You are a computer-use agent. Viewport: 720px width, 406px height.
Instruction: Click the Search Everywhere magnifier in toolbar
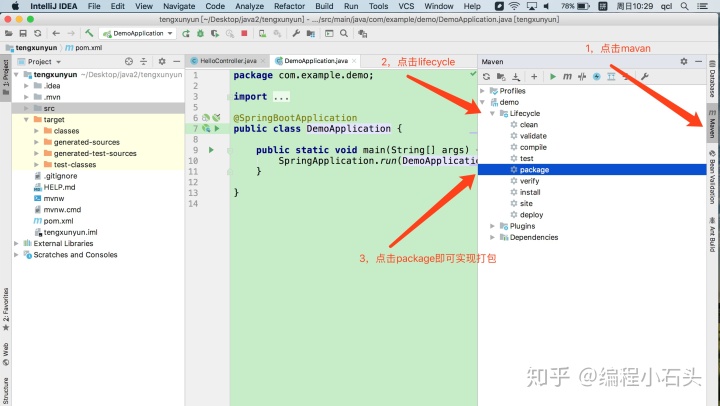(x=344, y=34)
